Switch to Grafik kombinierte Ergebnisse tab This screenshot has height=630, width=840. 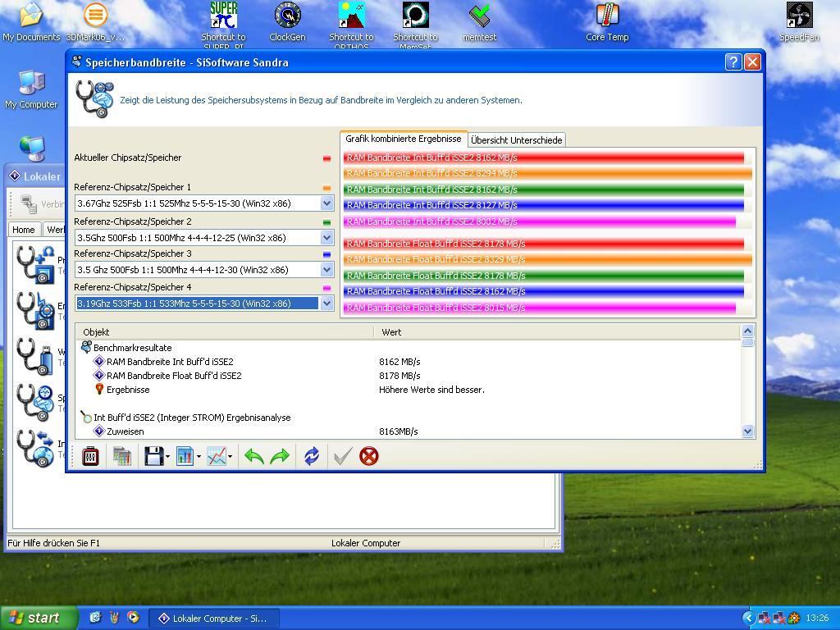[404, 139]
